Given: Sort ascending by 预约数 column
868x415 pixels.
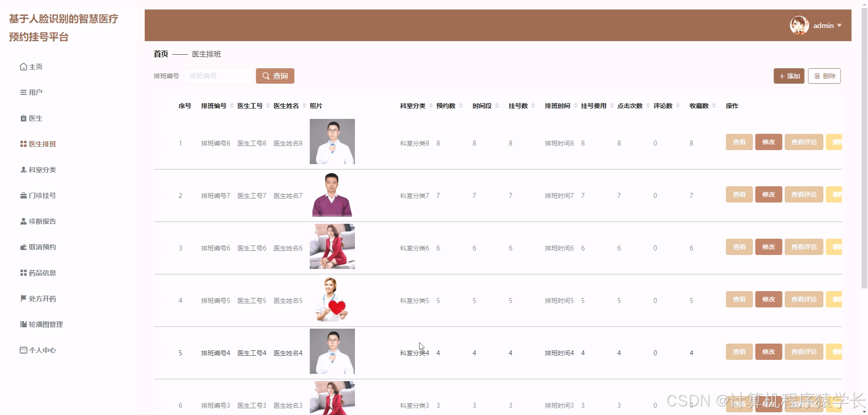Looking at the screenshot, I should click(462, 104).
